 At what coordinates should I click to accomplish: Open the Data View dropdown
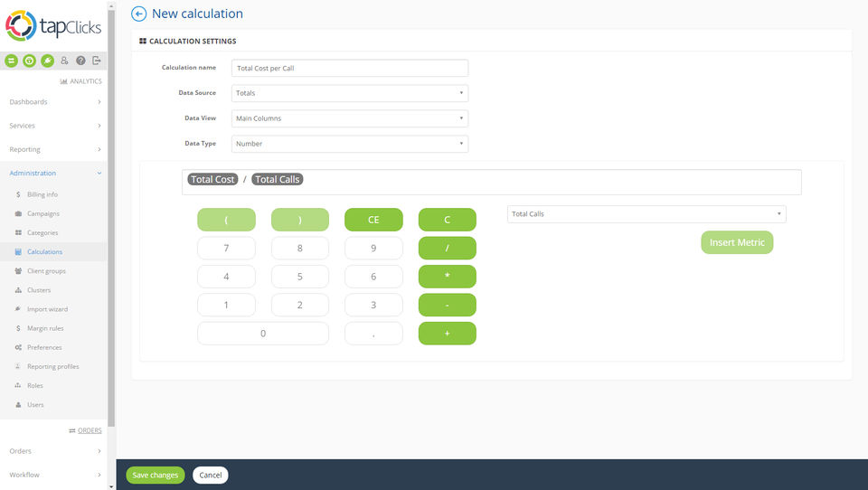pos(350,118)
